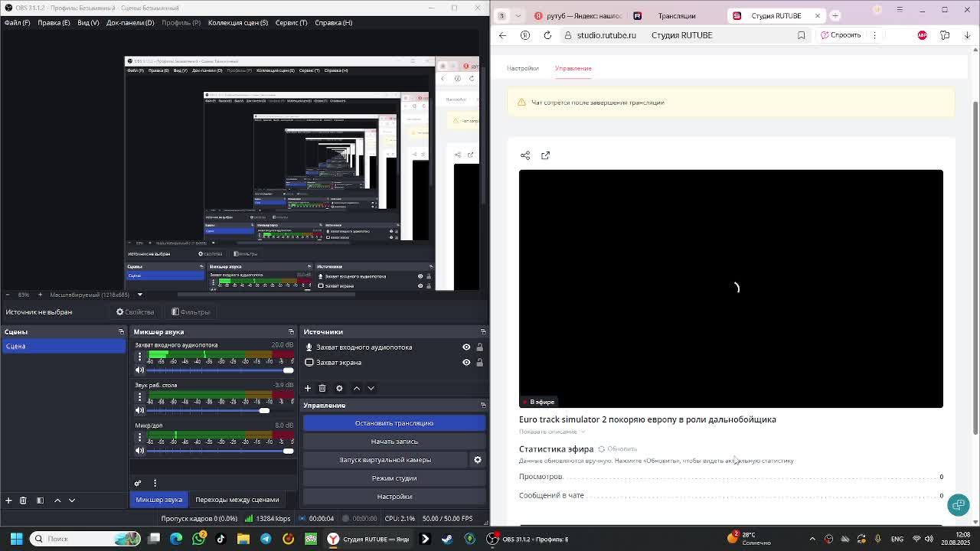Mute the Захват входного аудиопотока channel
The image size is (980, 551).
pyautogui.click(x=139, y=370)
